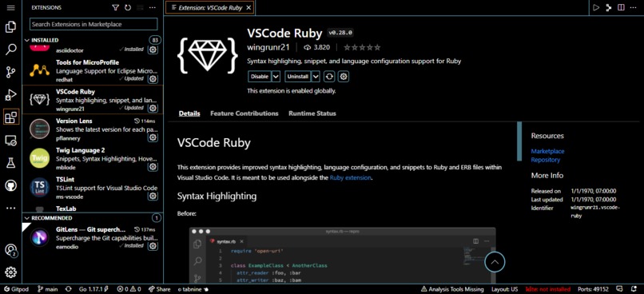Open the Source Control view

[10, 73]
